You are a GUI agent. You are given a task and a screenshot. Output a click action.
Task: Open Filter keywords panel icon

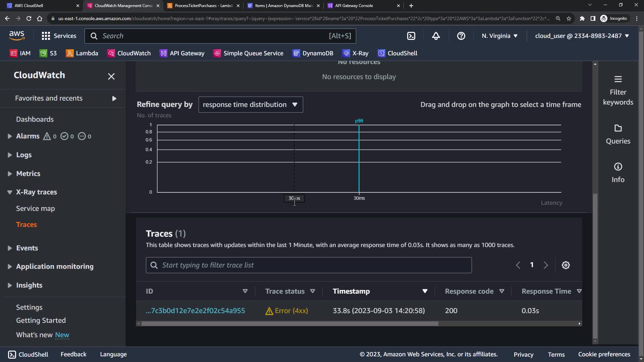618,79
